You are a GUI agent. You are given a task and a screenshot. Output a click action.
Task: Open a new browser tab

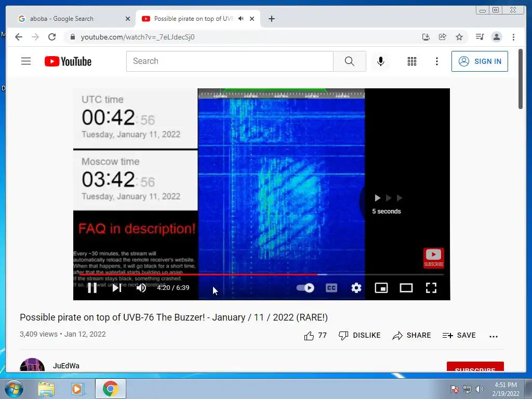[x=271, y=19]
